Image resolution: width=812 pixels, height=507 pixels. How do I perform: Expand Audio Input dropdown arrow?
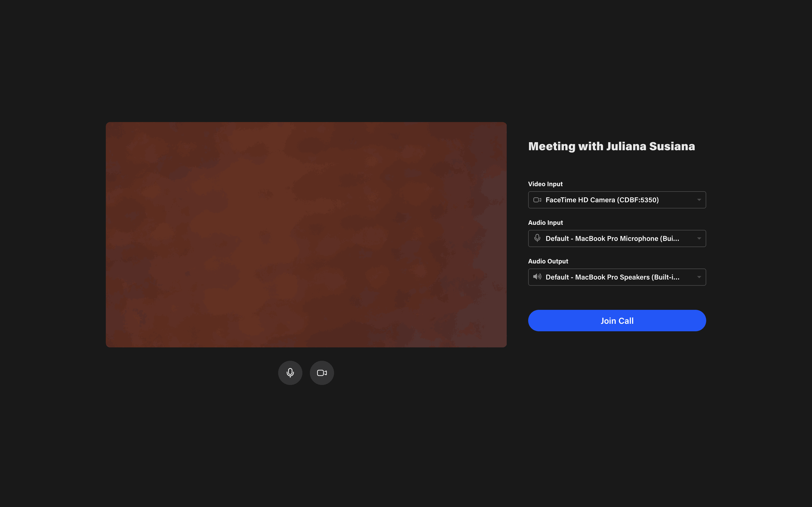699,238
